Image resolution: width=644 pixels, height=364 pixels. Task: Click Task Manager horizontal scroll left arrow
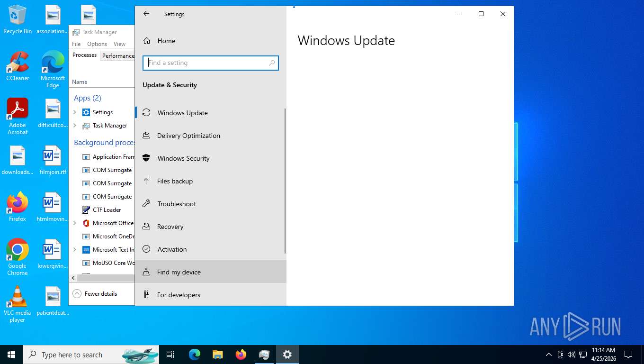[73, 278]
